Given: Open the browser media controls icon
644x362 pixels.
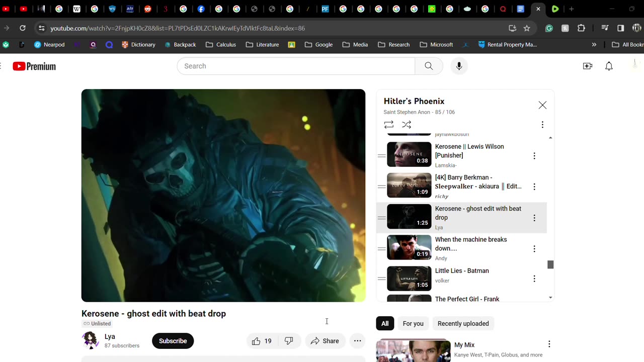Looking at the screenshot, I should click(605, 28).
